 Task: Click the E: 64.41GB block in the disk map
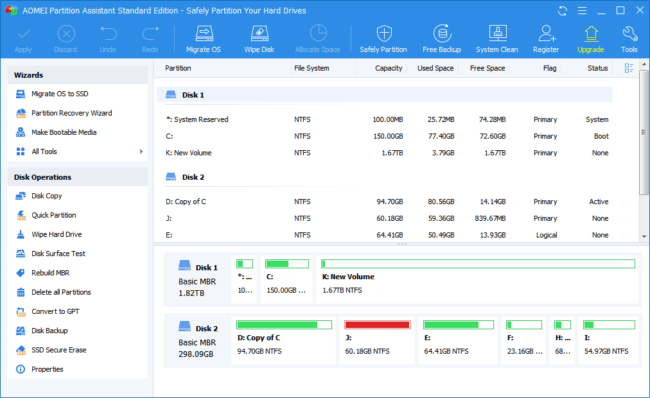458,340
